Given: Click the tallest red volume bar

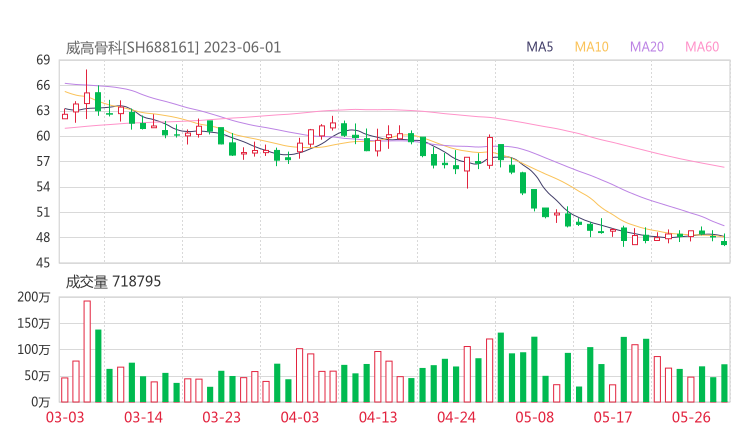Looking at the screenshot, I should (x=87, y=350).
